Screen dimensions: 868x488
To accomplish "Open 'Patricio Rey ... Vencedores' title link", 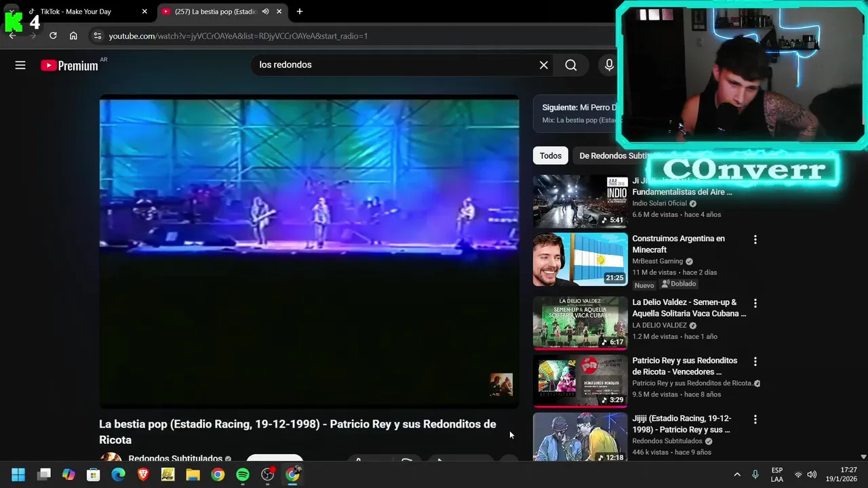I will (685, 366).
